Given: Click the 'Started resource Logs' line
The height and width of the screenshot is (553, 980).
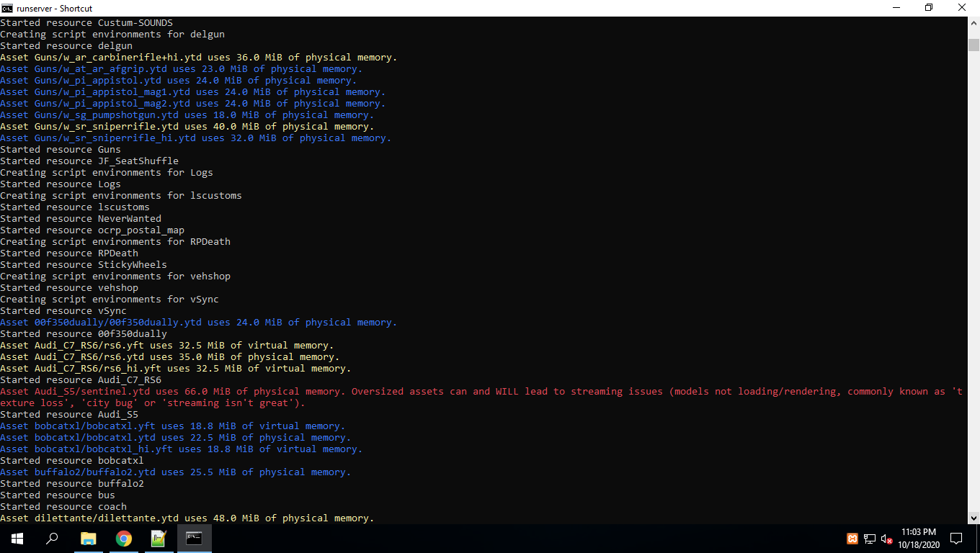Looking at the screenshot, I should [61, 184].
